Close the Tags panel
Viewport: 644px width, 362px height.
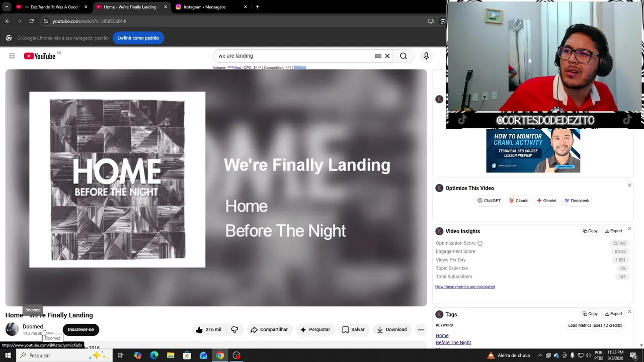click(x=629, y=312)
